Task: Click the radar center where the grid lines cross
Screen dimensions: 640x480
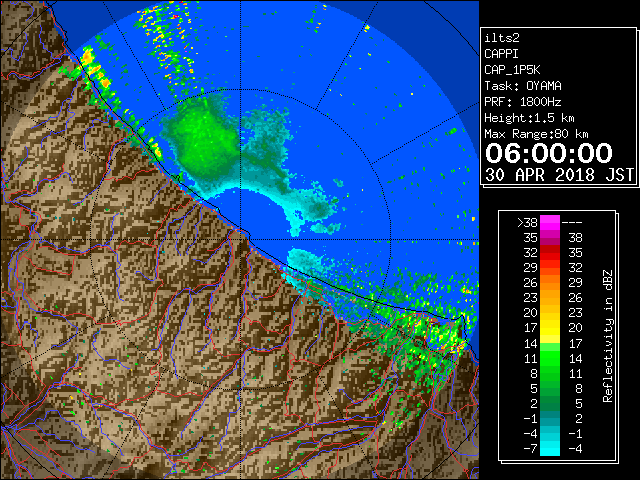Action: point(240,239)
